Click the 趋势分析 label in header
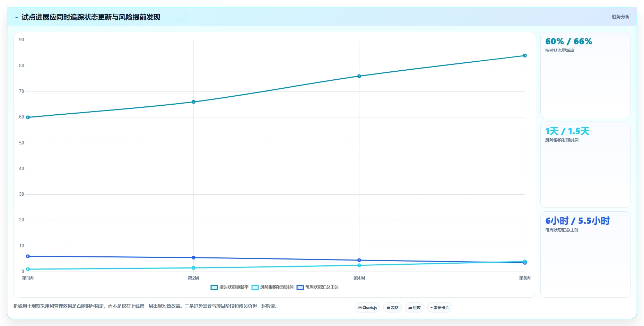 tap(620, 17)
